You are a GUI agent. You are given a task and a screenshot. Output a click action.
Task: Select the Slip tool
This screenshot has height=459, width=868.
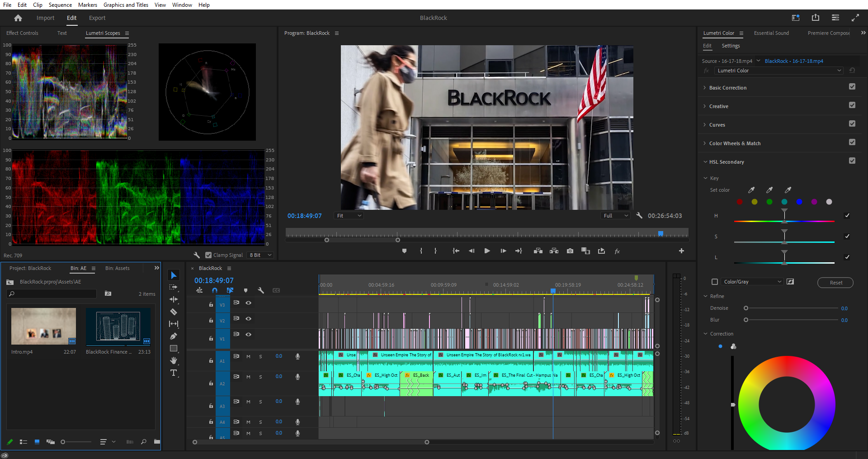tap(174, 324)
